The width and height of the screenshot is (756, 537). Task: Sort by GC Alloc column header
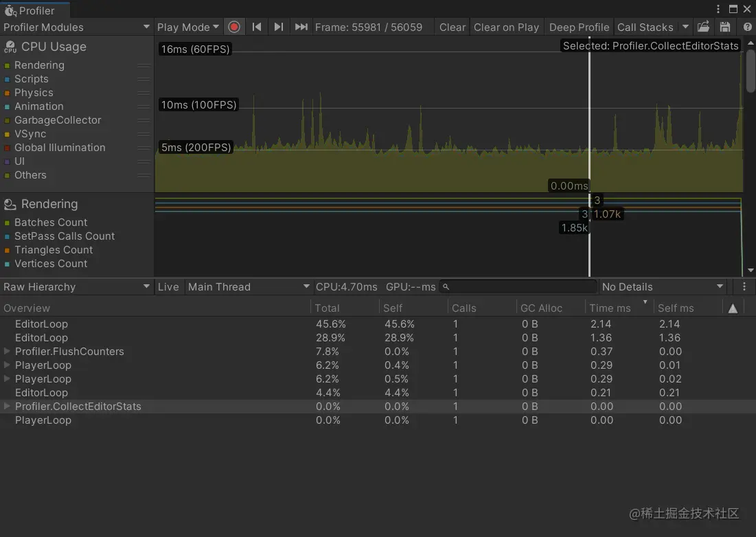pos(551,308)
